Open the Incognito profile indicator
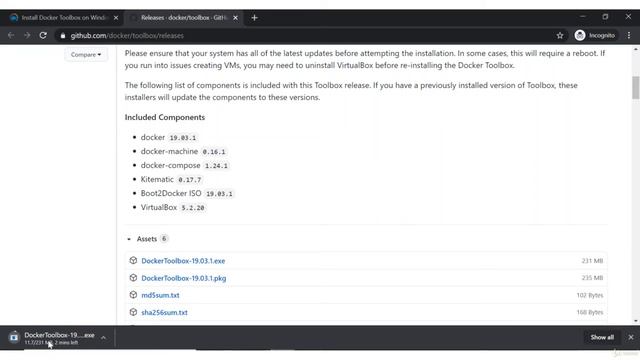This screenshot has width=640, height=360. click(x=595, y=36)
